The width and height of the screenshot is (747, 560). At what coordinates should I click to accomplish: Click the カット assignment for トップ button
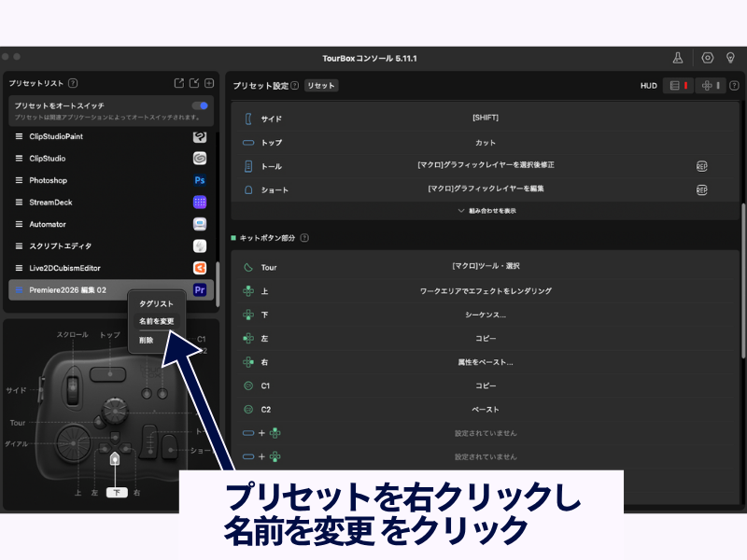pyautogui.click(x=486, y=143)
